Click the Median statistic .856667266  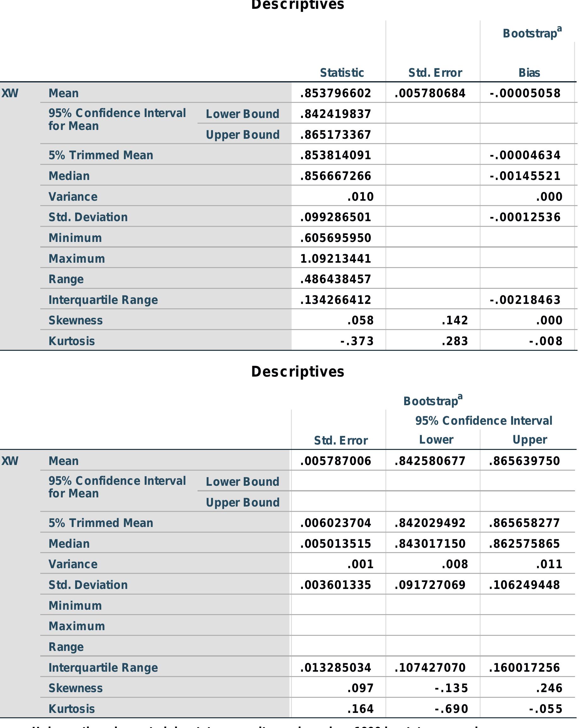(336, 176)
